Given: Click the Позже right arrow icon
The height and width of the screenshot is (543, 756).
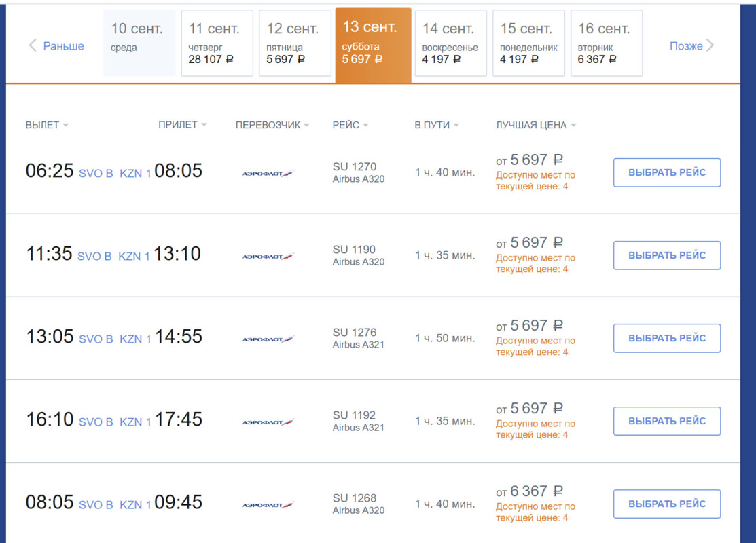Looking at the screenshot, I should [x=710, y=46].
